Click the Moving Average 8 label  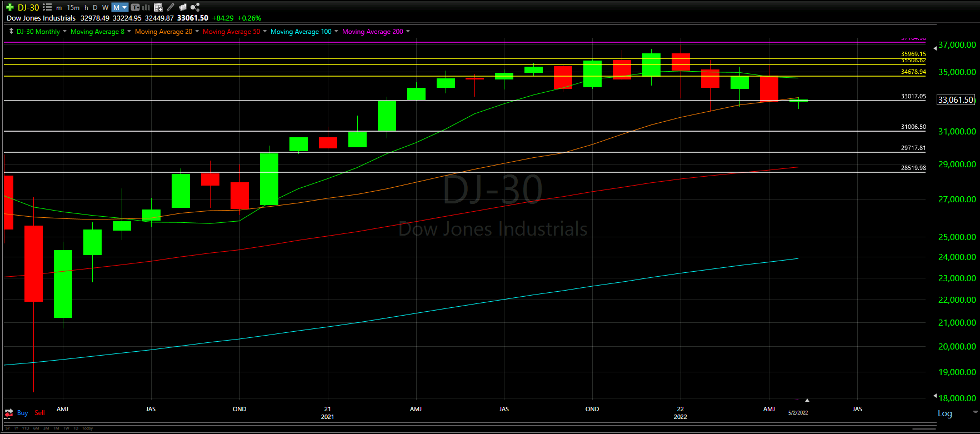[x=97, y=32]
